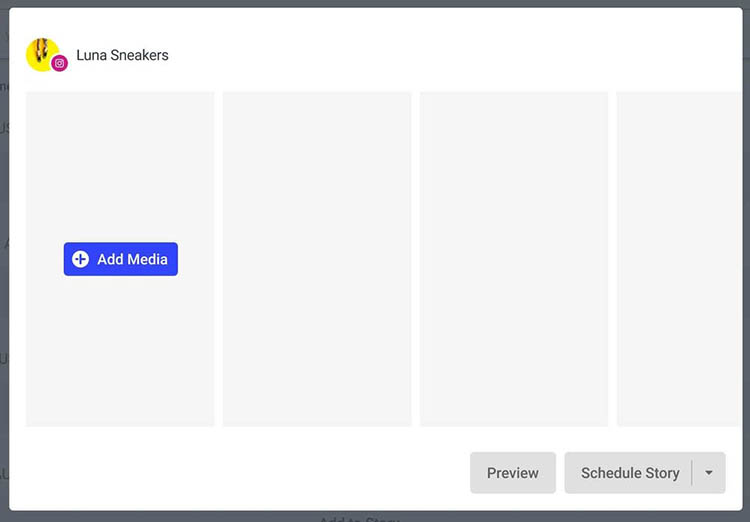750x522 pixels.
Task: Click the plus icon in Add Media
Action: [80, 259]
